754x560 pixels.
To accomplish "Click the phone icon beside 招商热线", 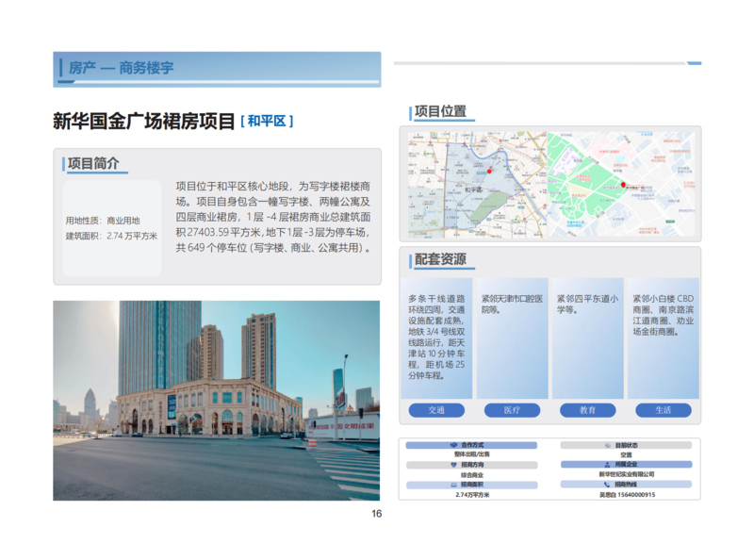I will pyautogui.click(x=607, y=485).
